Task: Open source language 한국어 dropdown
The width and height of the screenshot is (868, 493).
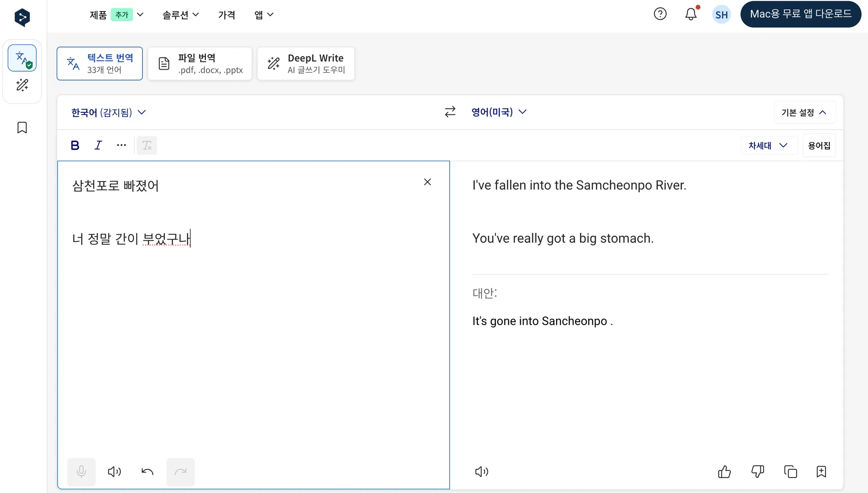Action: coord(108,112)
